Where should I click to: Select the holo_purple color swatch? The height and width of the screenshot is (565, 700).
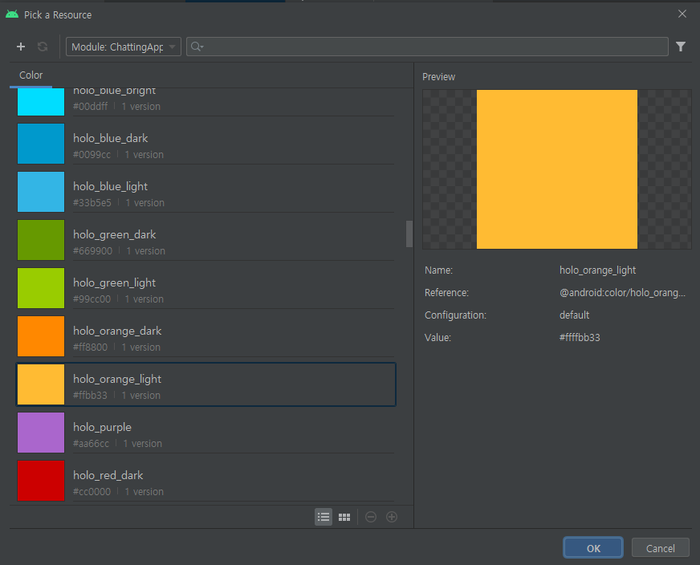(x=41, y=432)
